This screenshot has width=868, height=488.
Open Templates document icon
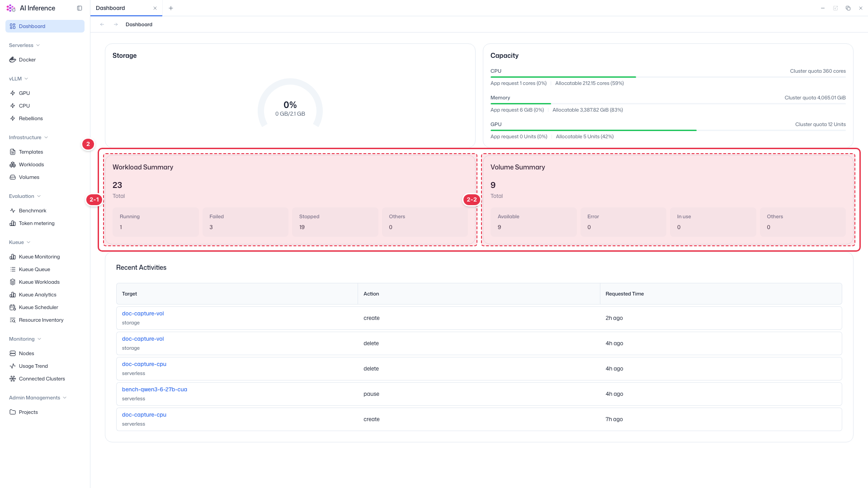[x=13, y=152]
